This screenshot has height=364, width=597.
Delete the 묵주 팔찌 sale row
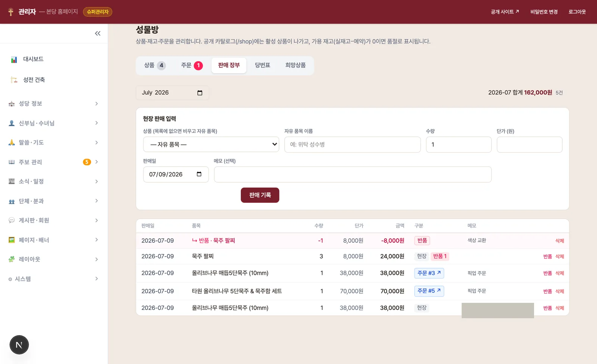(x=560, y=257)
